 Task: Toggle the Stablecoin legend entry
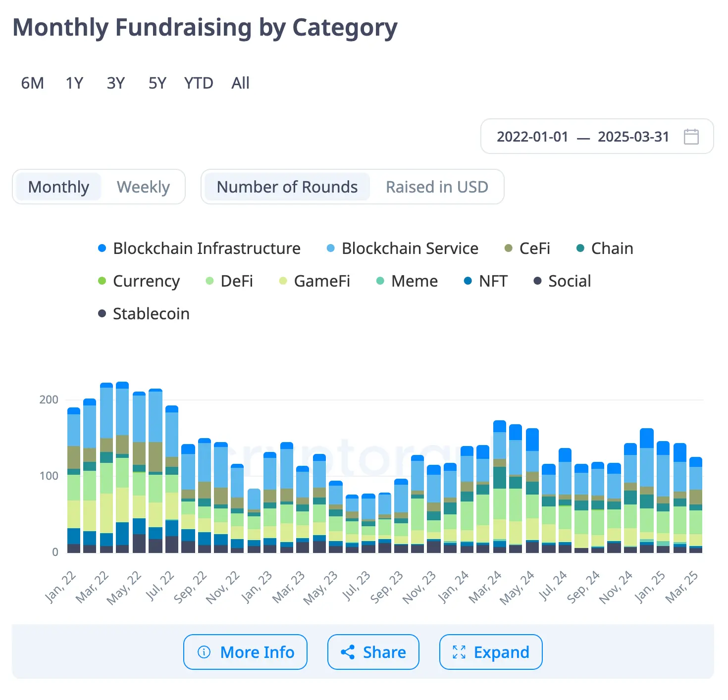point(144,314)
